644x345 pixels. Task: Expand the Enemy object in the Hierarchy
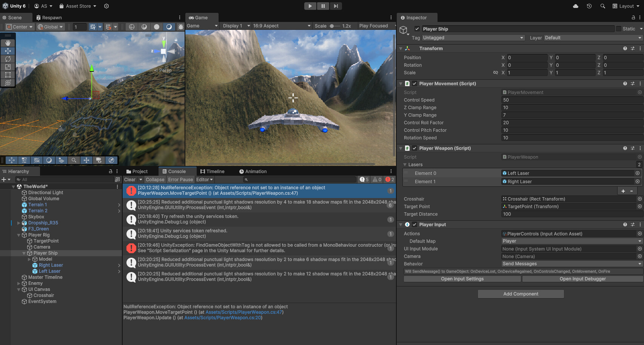coord(18,283)
